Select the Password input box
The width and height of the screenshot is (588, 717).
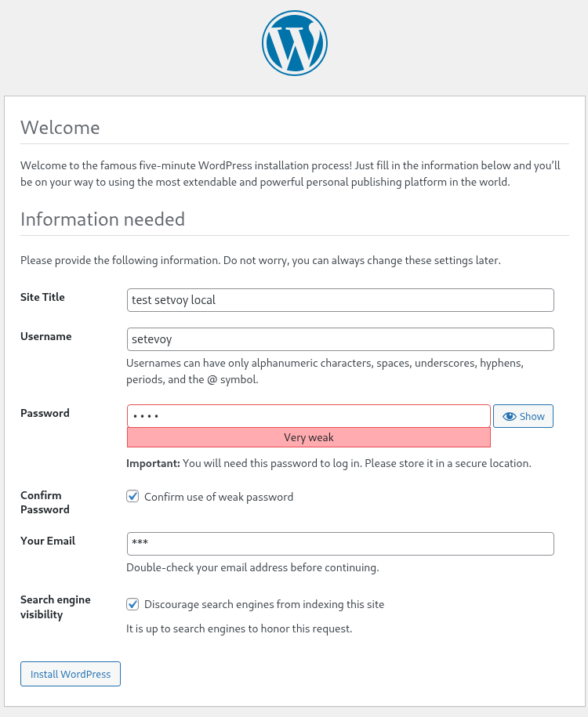click(x=308, y=416)
